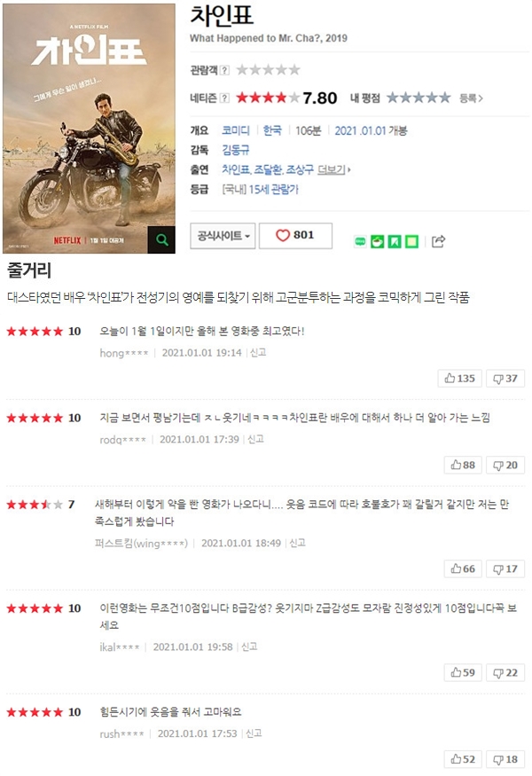
Task: Click the heart like button showing 801
Action: (x=295, y=236)
